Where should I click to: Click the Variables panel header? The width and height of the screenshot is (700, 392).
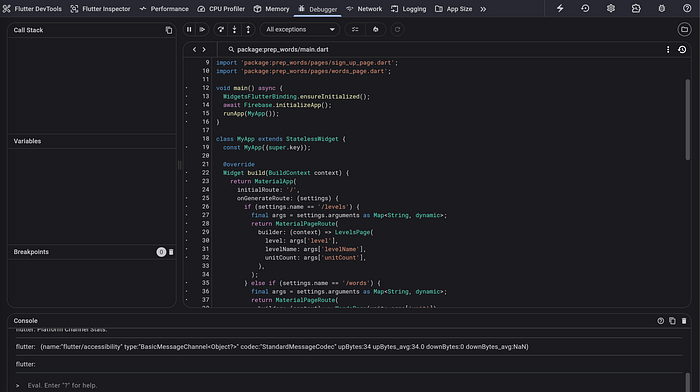tap(92, 141)
